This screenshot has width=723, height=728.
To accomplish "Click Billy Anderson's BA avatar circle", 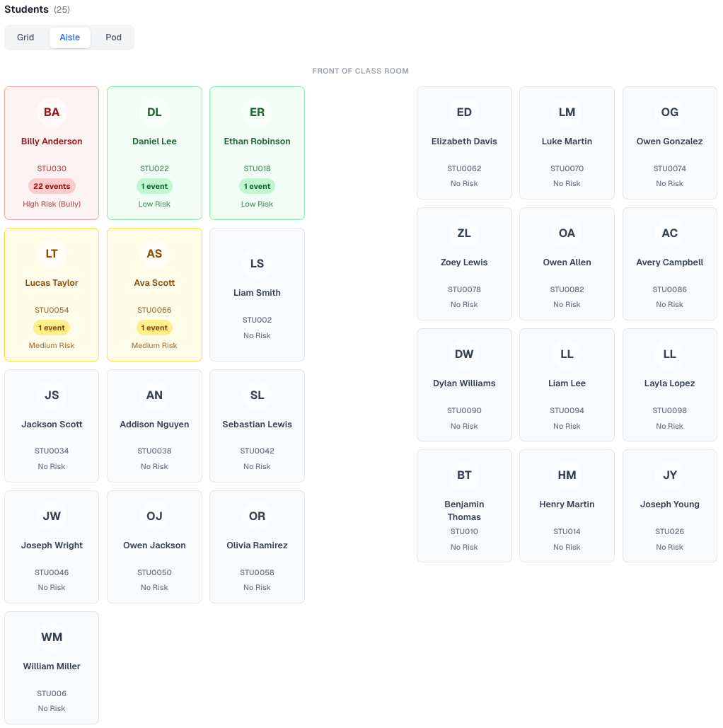I will tap(52, 112).
